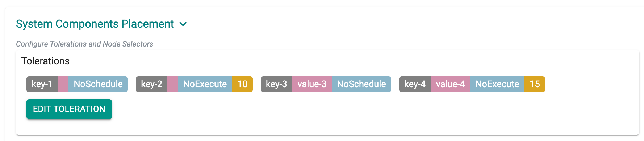
Task: Click the System Components Placement heading
Action: [95, 24]
